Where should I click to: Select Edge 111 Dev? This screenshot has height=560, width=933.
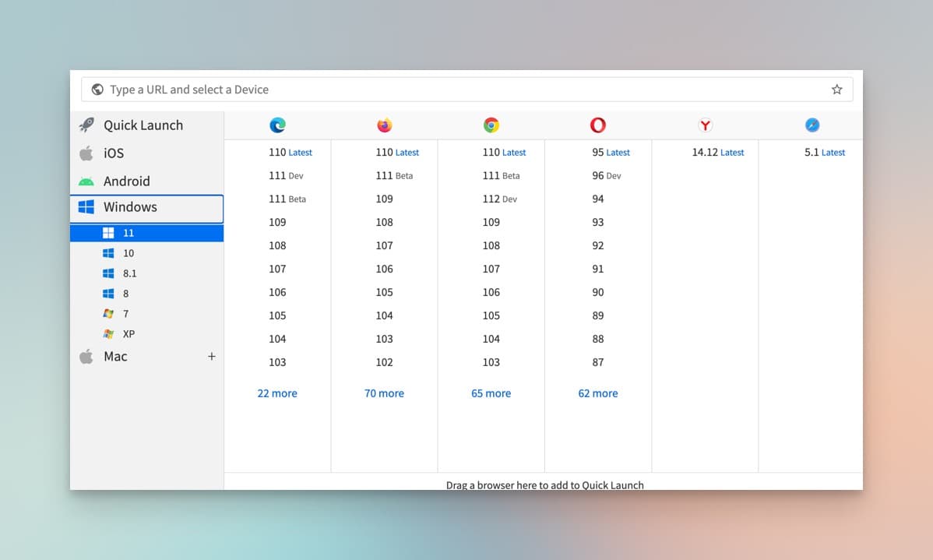pos(286,175)
